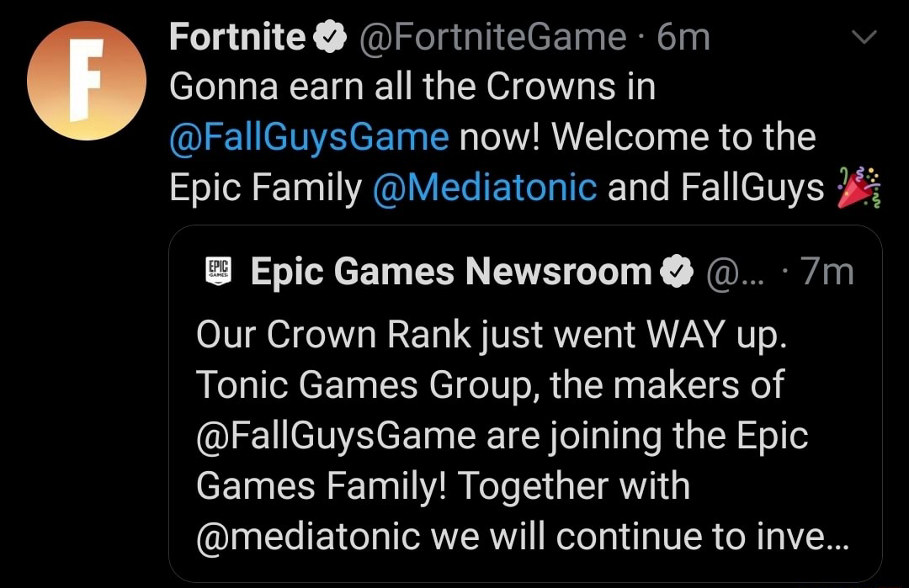This screenshot has width=909, height=588.
Task: Open the Epic Games Newsroom name
Action: pyautogui.click(x=451, y=272)
